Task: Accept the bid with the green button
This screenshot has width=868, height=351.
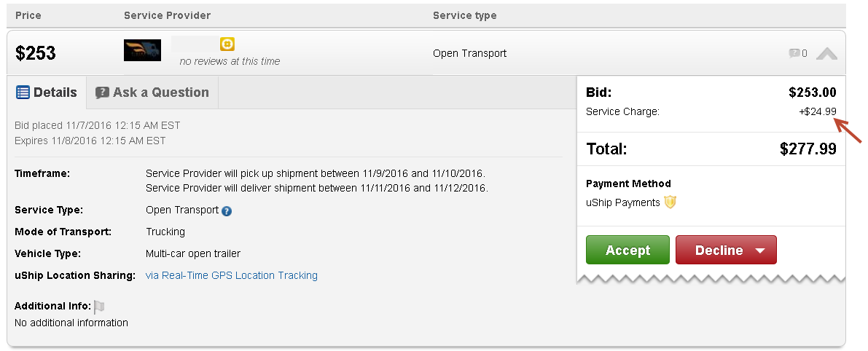Action: click(627, 250)
